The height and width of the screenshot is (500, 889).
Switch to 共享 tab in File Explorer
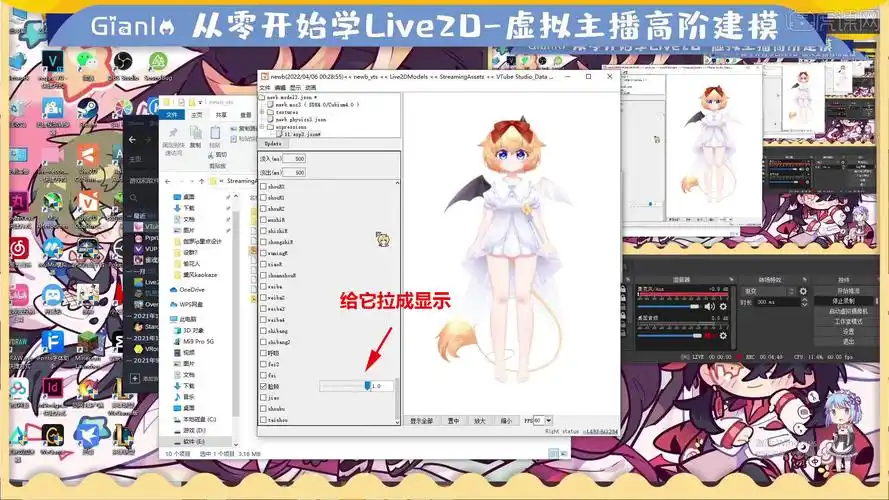click(x=221, y=115)
